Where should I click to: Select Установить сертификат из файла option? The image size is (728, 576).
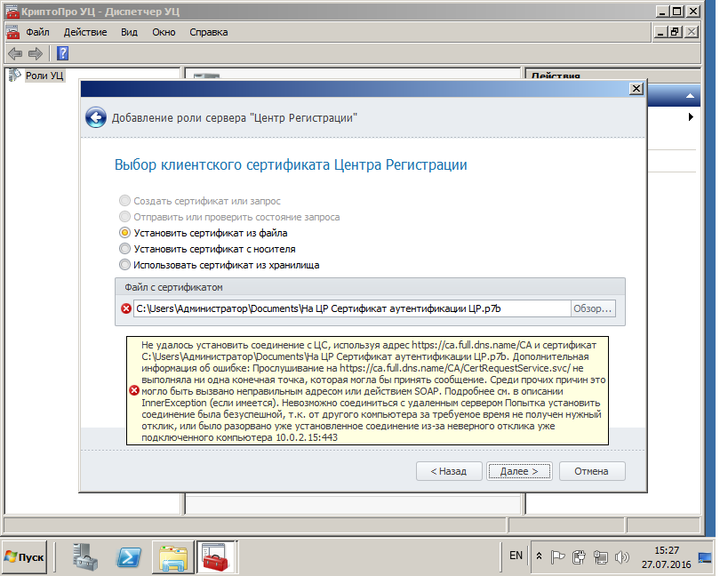point(204,233)
